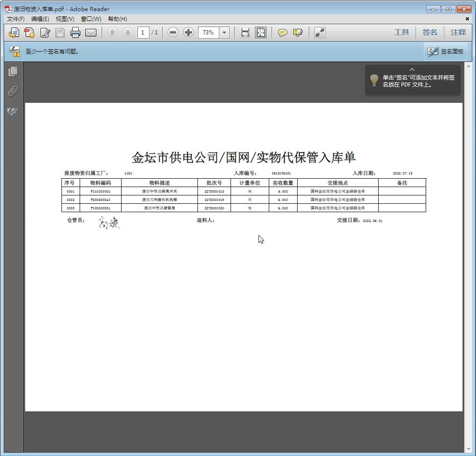
Task: Open the Attachments paperclip panel
Action: click(13, 92)
